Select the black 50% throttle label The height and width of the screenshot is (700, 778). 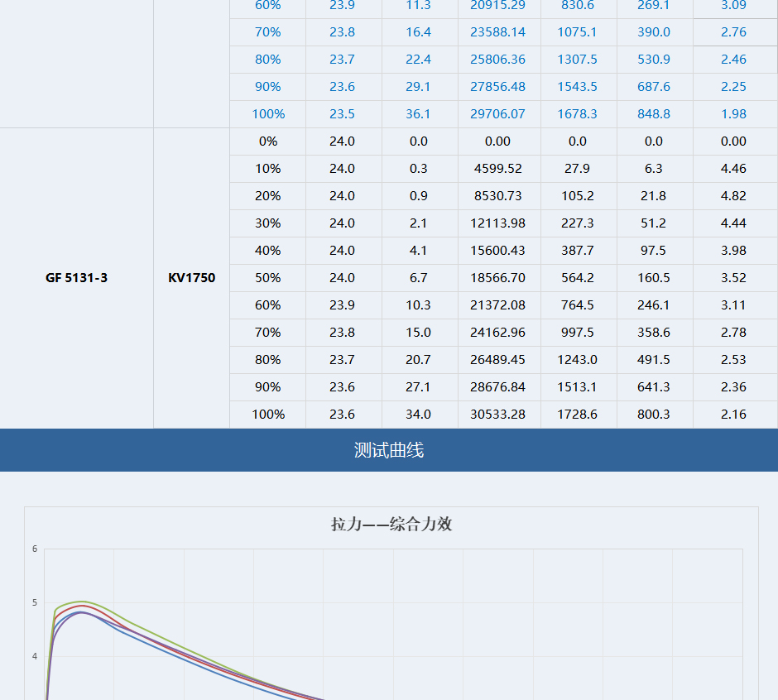(267, 278)
